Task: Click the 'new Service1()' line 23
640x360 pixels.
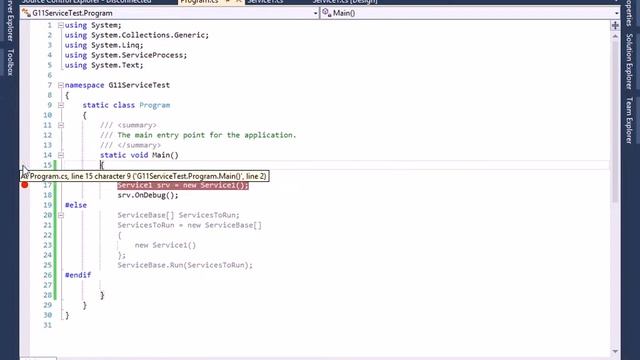Action: (x=165, y=245)
